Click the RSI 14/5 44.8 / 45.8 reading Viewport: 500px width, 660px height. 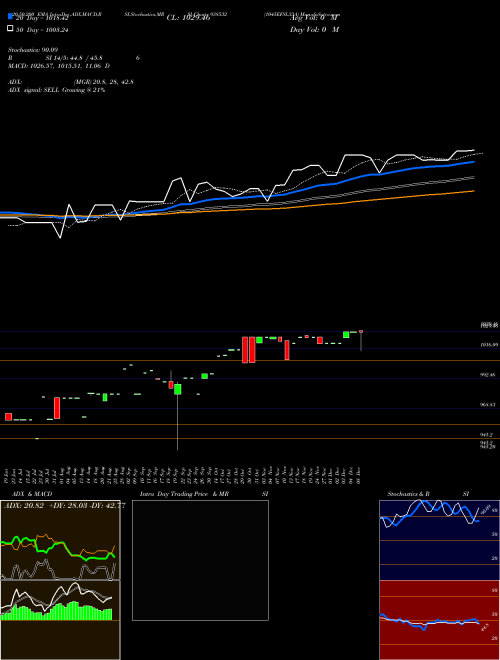click(74, 58)
